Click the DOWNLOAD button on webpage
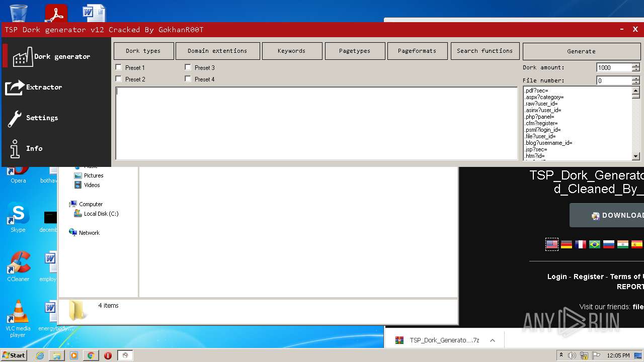The image size is (644, 362). point(607,215)
